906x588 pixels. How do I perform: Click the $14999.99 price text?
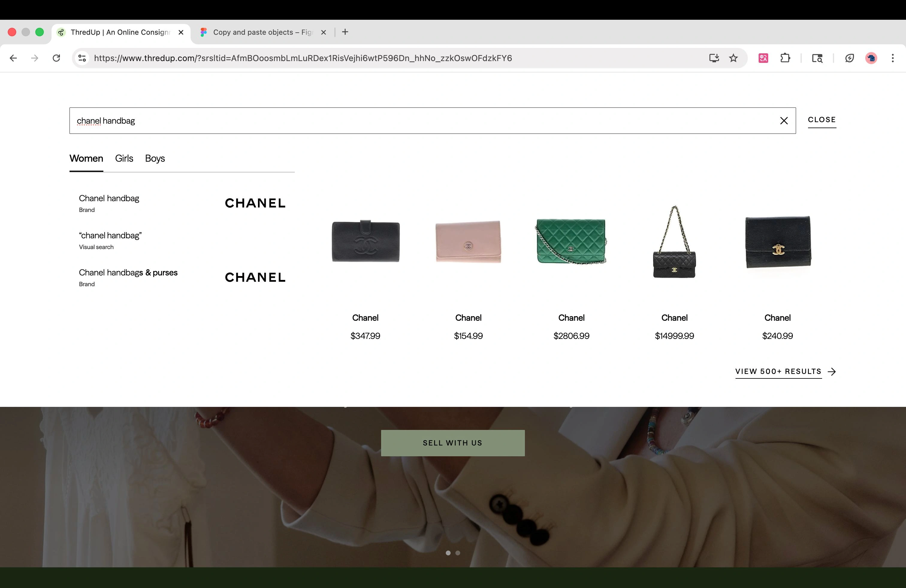click(674, 336)
